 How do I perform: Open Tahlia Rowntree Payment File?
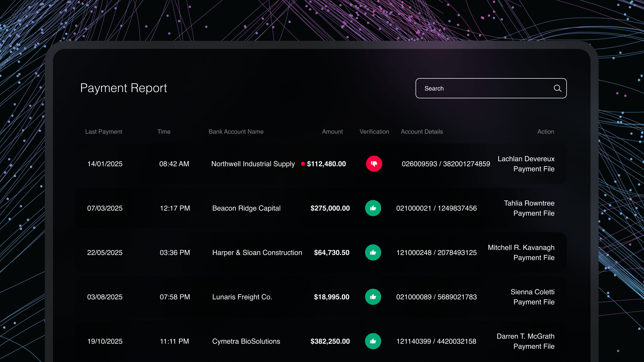tap(529, 208)
